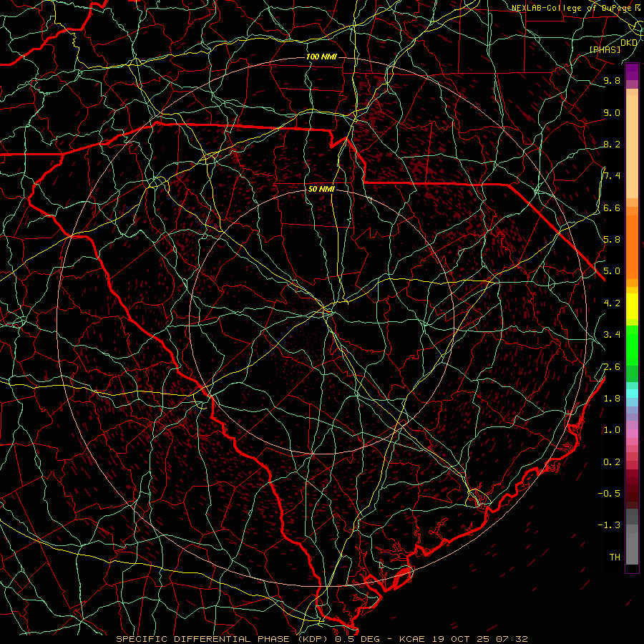This screenshot has height=644, width=644.
Task: Click the 4.2 value on the color scale
Action: point(612,303)
